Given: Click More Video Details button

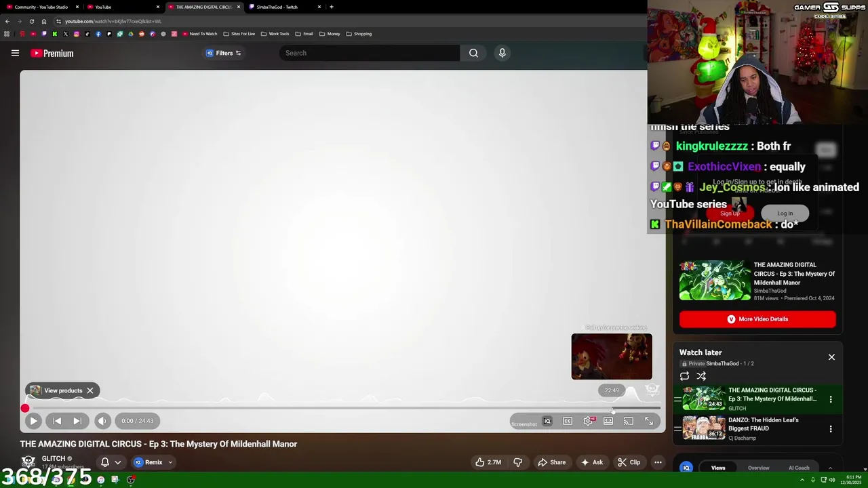Looking at the screenshot, I should 757,319.
